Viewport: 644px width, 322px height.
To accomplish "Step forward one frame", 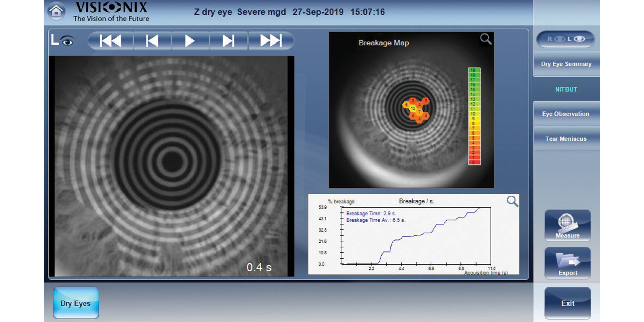I will click(228, 41).
